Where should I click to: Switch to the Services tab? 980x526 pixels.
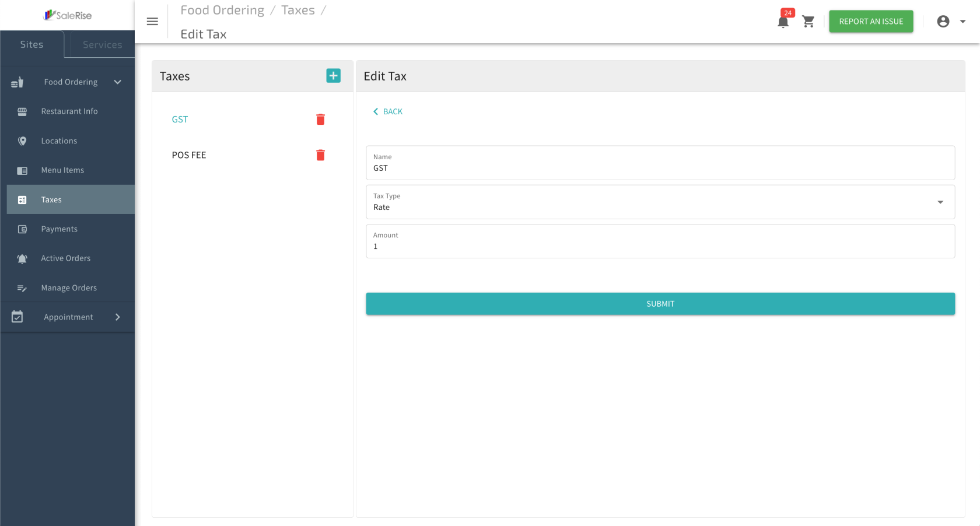(x=102, y=45)
